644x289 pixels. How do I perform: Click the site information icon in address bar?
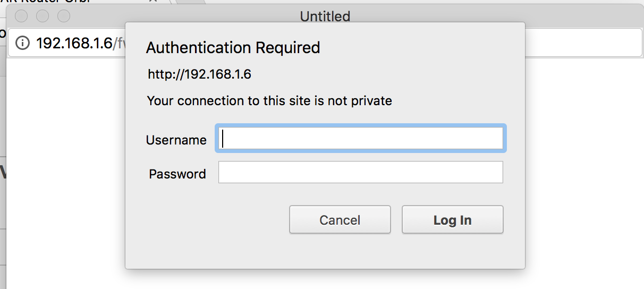(22, 43)
